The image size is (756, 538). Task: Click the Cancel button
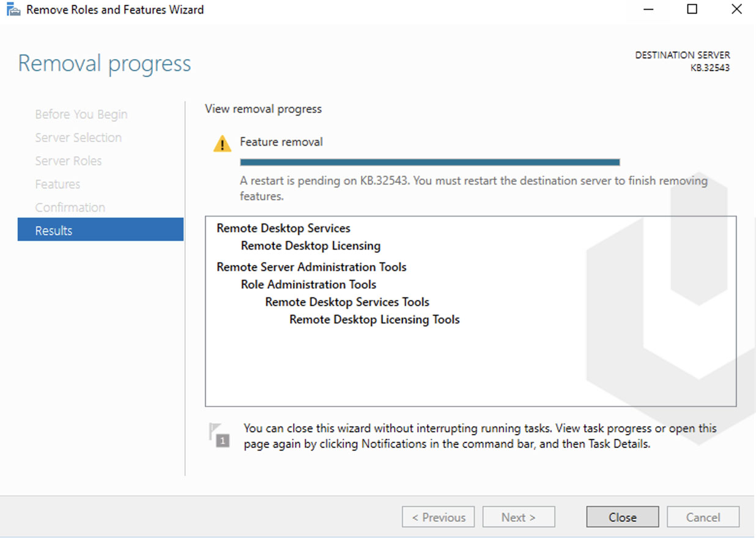click(x=703, y=517)
